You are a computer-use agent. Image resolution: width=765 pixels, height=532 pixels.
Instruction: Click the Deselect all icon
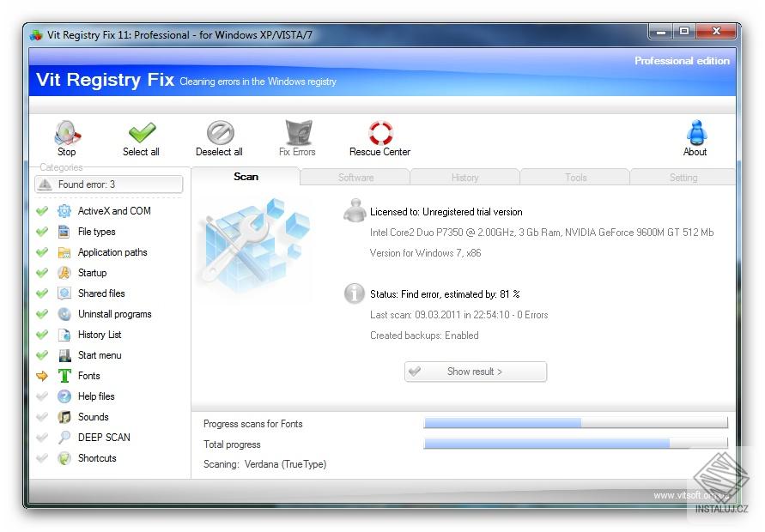pos(220,133)
